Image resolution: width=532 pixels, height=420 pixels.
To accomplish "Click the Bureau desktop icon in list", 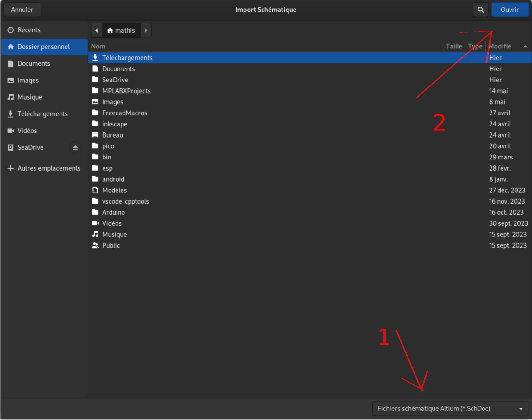I will click(95, 135).
